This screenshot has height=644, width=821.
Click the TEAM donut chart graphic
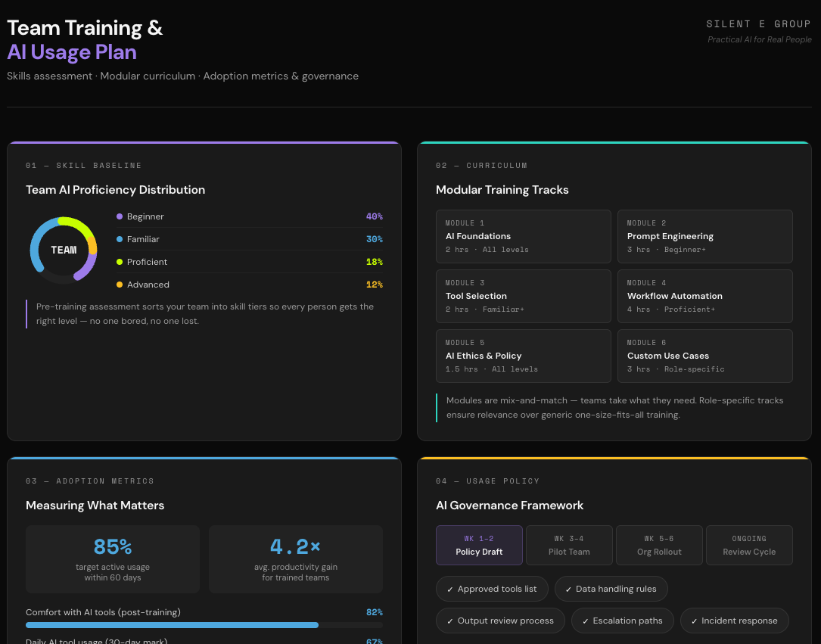pyautogui.click(x=64, y=250)
